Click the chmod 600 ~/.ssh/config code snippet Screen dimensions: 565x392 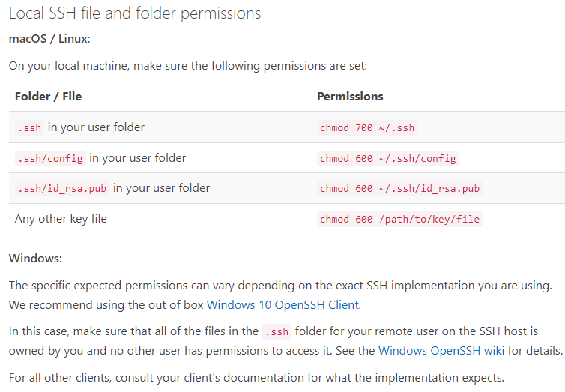(387, 159)
